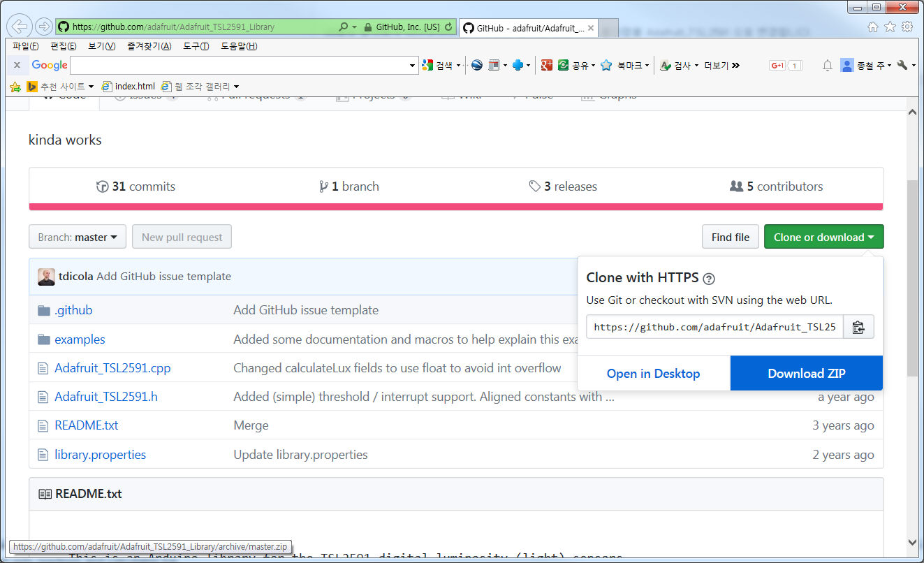Open the Clone with HTTPS help icon
The width and height of the screenshot is (924, 563).
pos(709,279)
